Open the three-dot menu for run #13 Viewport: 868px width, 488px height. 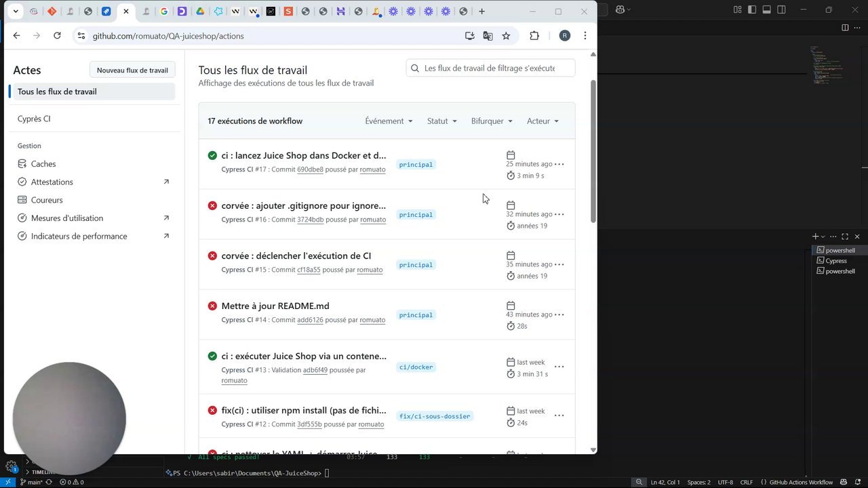coord(559,367)
